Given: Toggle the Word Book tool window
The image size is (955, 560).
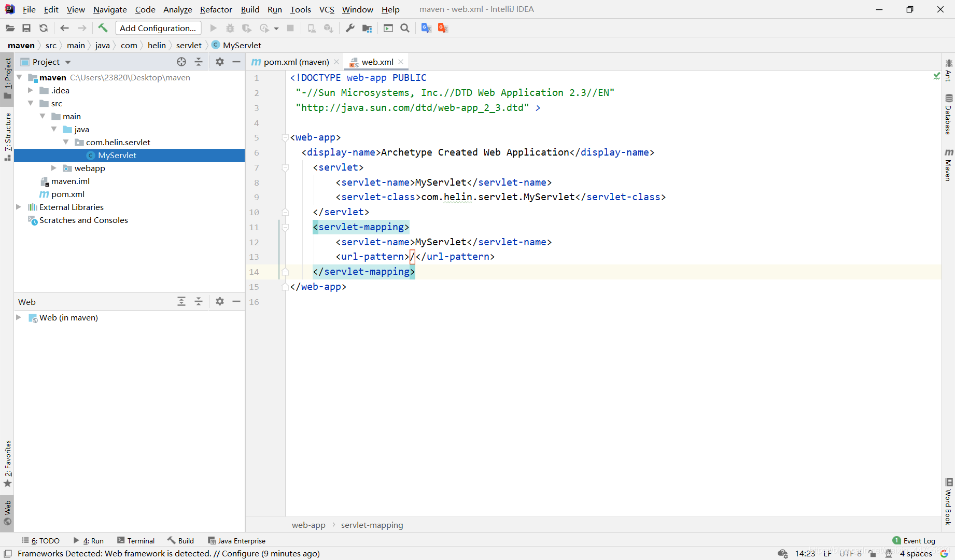Looking at the screenshot, I should (948, 501).
